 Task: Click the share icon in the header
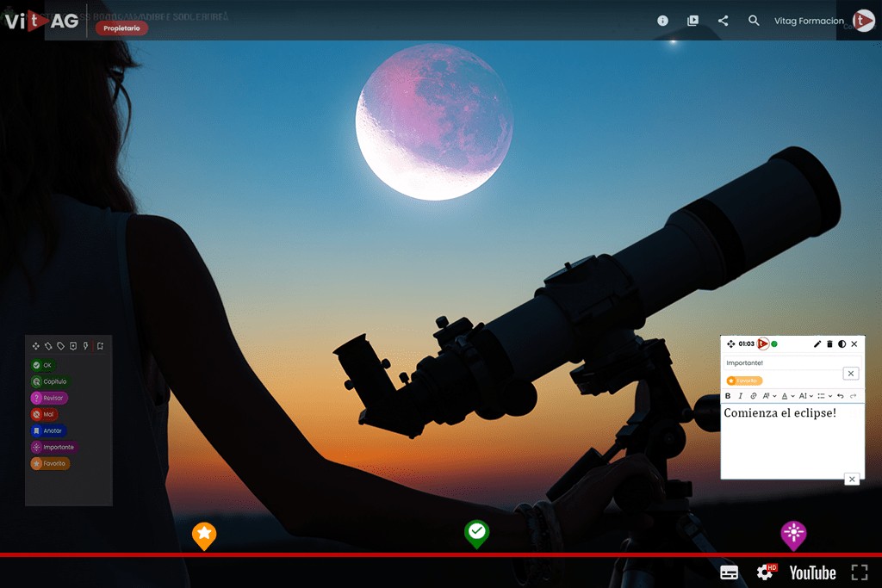tap(724, 21)
